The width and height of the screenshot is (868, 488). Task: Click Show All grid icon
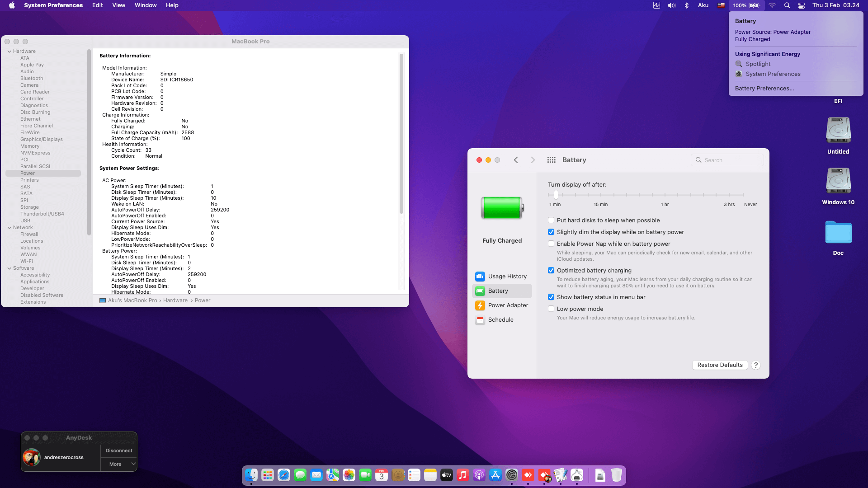pos(551,160)
